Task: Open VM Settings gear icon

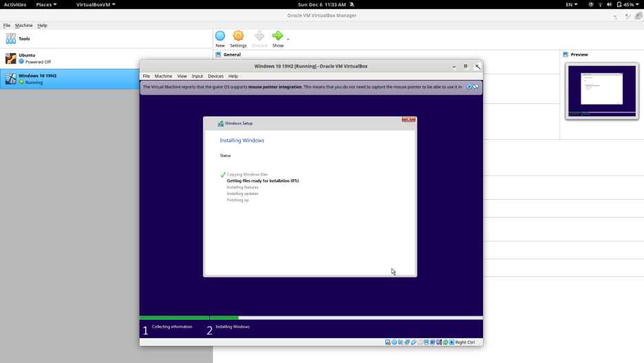Action: pos(238,36)
